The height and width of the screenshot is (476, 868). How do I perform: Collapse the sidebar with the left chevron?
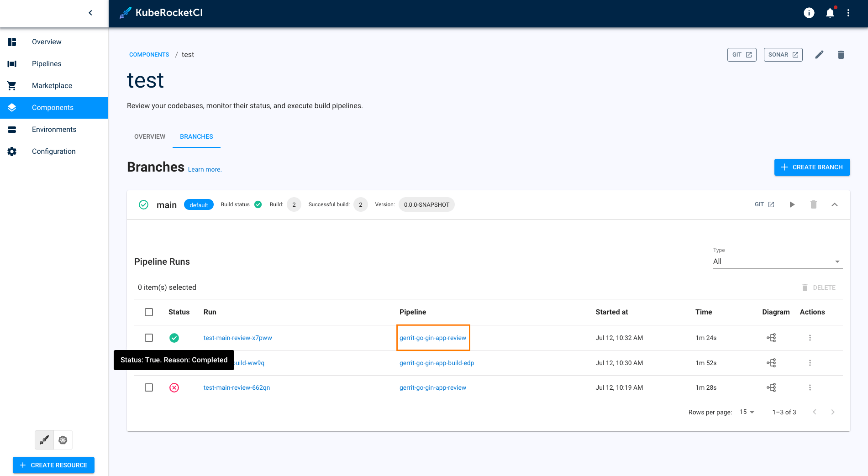point(90,13)
